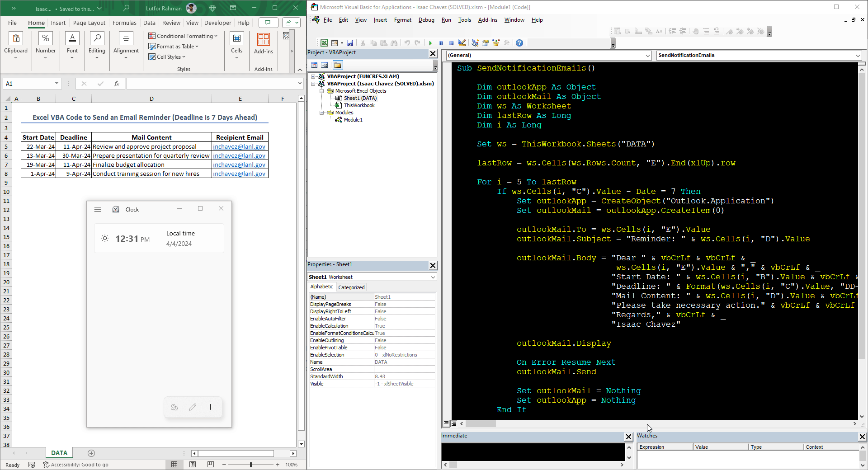Open the Object Browser icon
This screenshot has height=470, width=868.
click(496, 43)
